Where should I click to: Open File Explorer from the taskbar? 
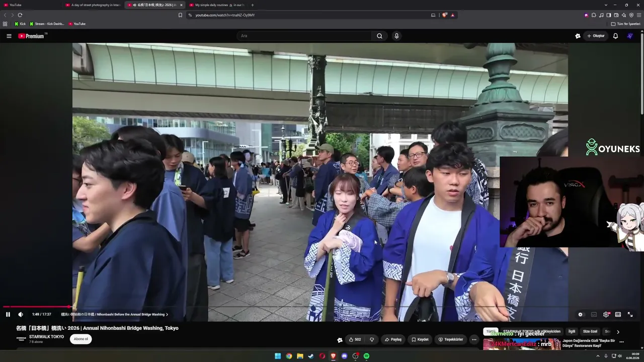(x=300, y=356)
